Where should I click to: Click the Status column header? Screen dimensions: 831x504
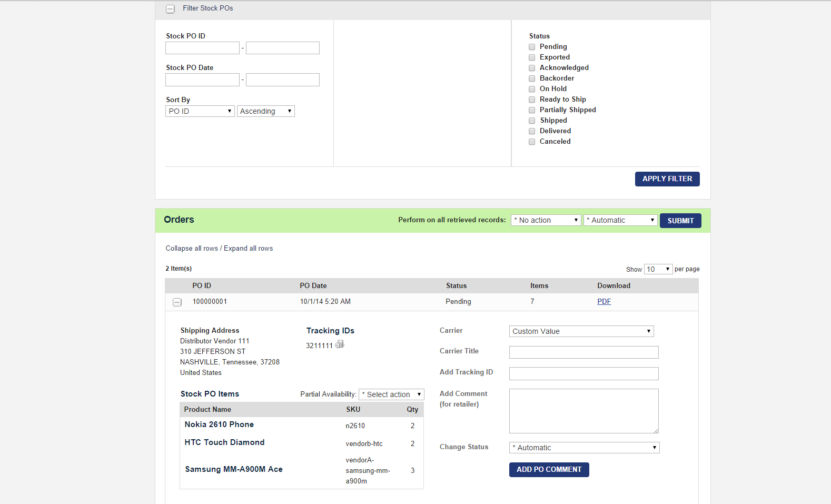click(x=457, y=286)
